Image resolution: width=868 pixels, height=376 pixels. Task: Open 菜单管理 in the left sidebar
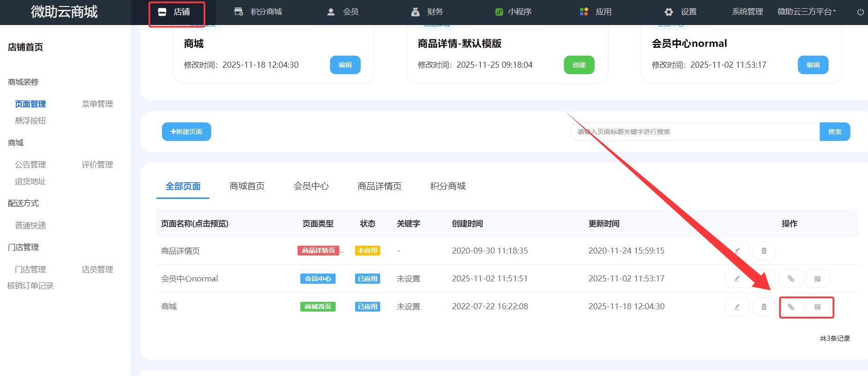pos(97,104)
